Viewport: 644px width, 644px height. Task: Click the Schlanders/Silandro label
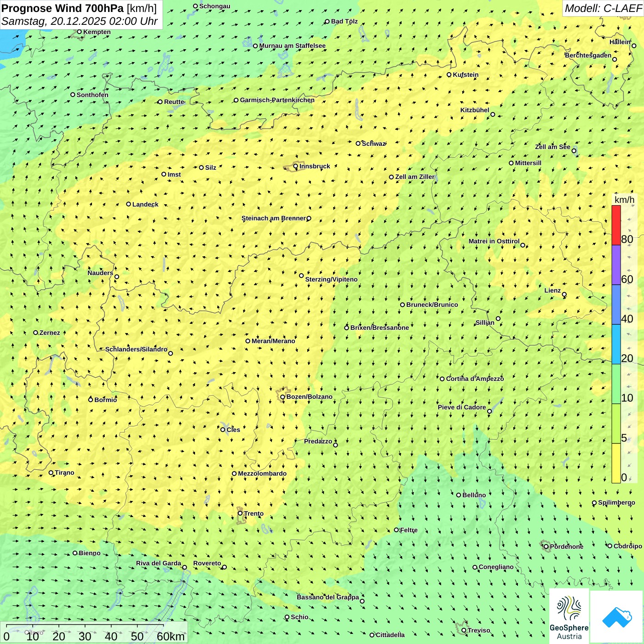tap(137, 349)
